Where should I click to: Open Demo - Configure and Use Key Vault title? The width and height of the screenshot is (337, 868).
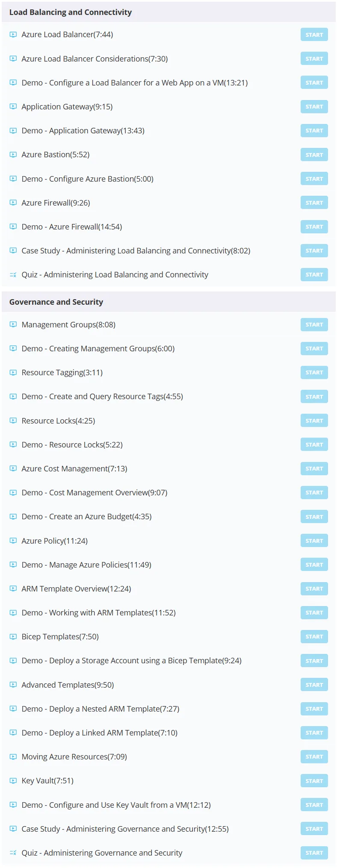point(116,805)
